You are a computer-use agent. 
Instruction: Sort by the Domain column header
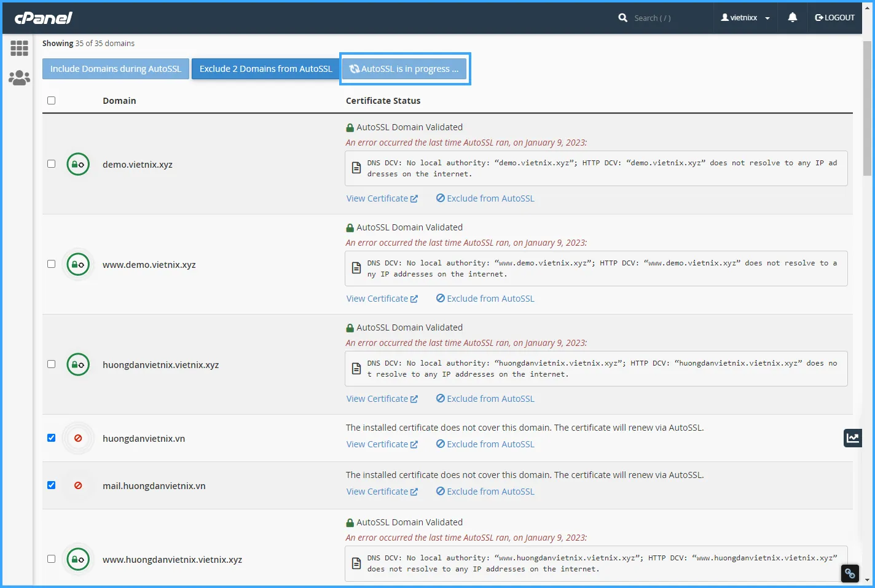click(119, 101)
